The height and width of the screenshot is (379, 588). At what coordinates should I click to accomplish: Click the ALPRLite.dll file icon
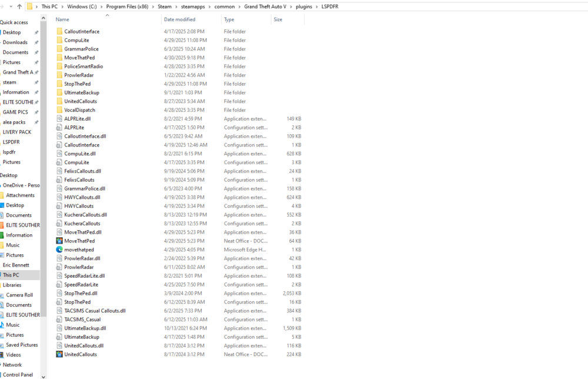tap(59, 118)
